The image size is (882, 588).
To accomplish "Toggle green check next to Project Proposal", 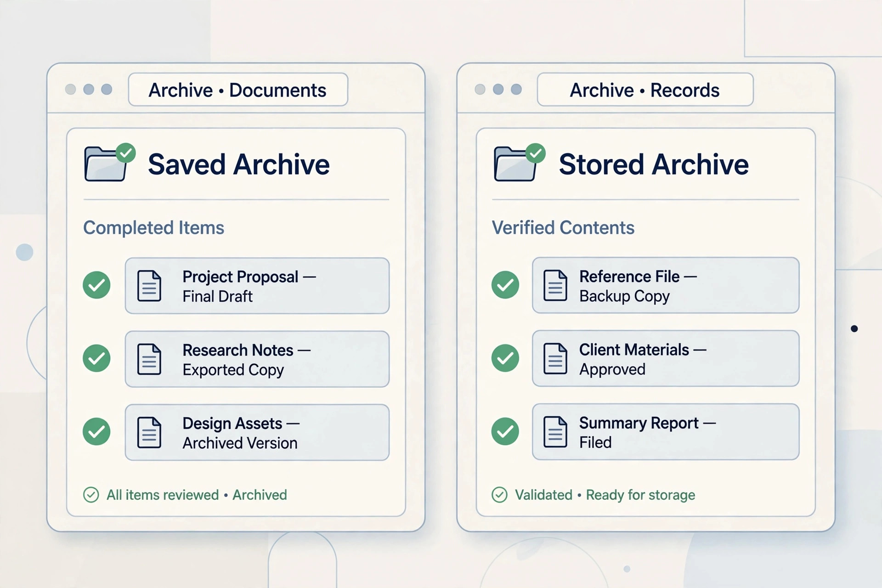I will click(x=96, y=285).
